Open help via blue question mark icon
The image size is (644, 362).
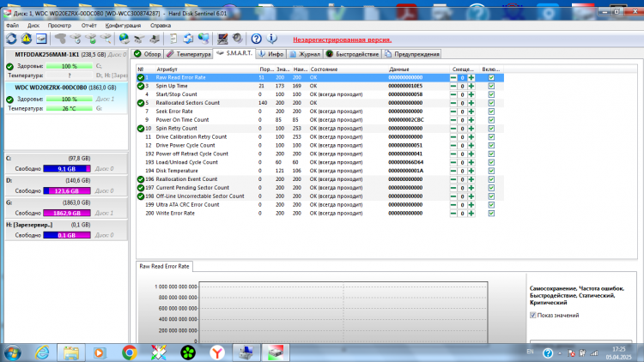[x=256, y=39]
